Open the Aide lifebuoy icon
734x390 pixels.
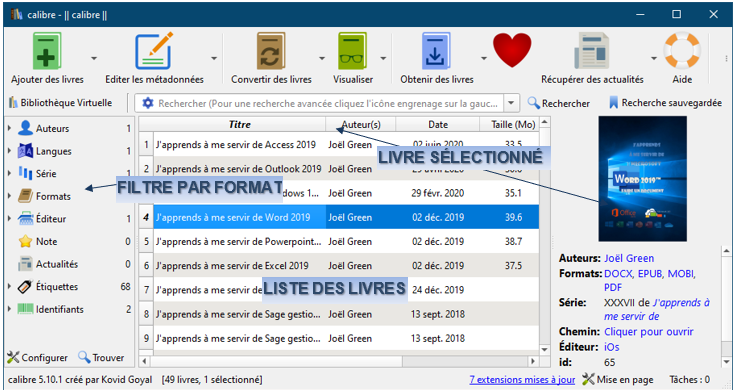coord(682,51)
